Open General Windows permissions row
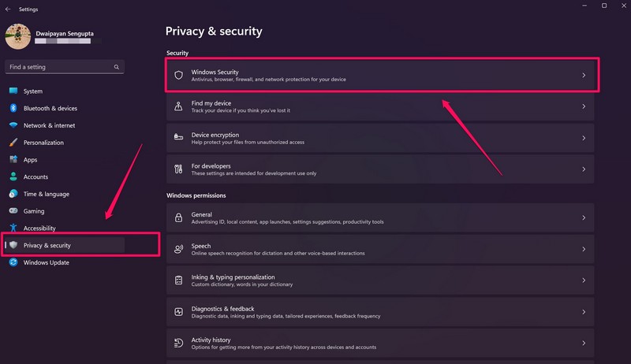Viewport: 631px width, 364px height. coord(380,217)
